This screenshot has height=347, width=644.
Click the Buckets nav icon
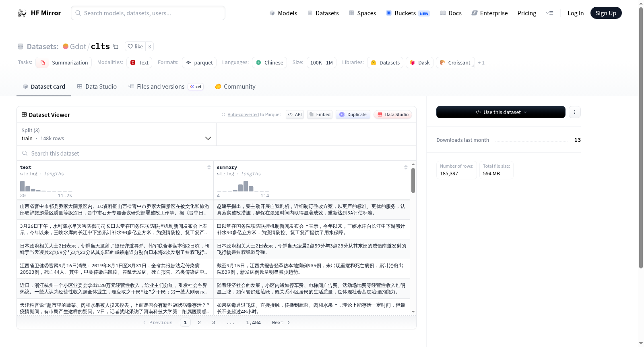tap(389, 13)
